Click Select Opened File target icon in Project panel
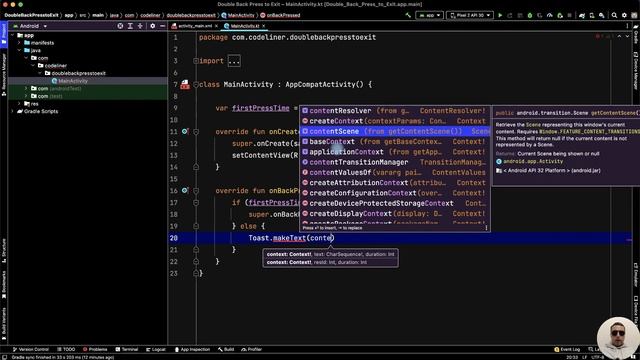Screen dimensions: 640x360 [x=120, y=26]
